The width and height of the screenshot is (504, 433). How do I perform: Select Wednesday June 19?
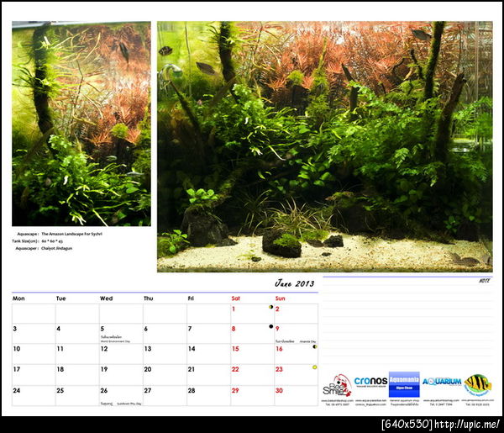point(121,375)
